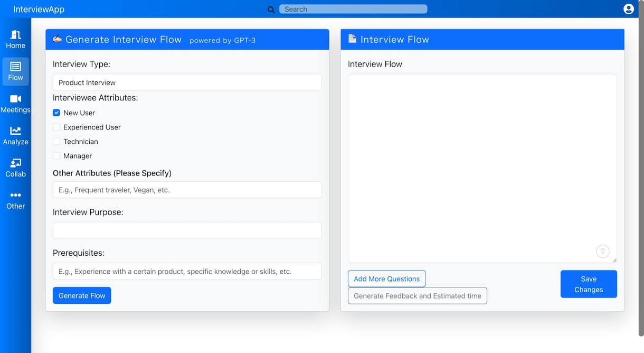The image size is (644, 353).
Task: Click the 'Interviewee Attributes:' label
Action: click(x=95, y=97)
